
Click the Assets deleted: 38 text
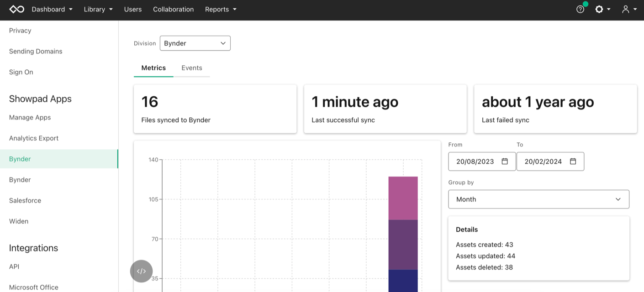[x=484, y=267]
